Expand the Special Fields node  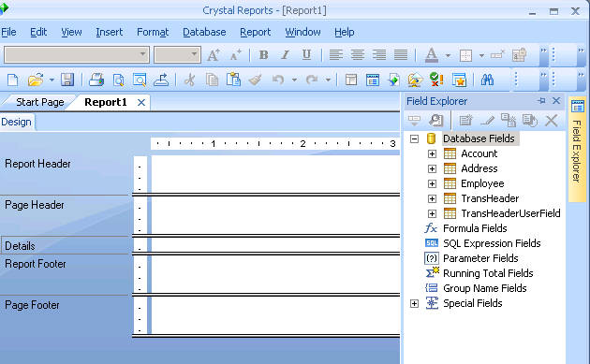click(x=414, y=303)
